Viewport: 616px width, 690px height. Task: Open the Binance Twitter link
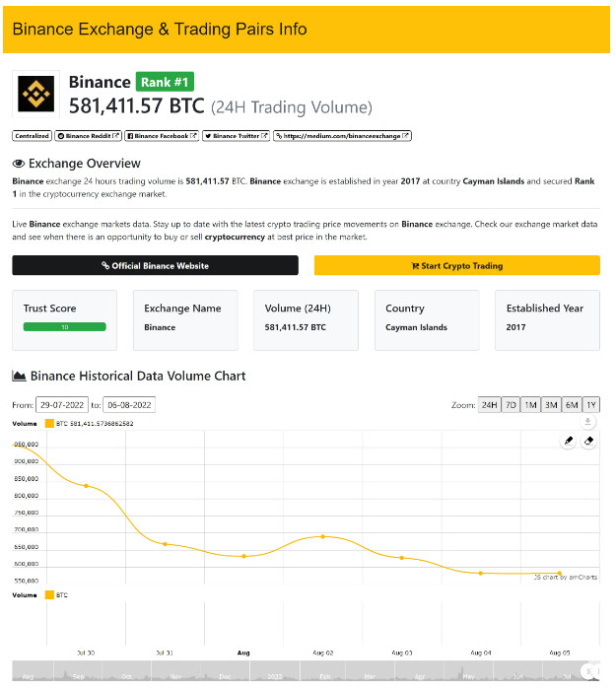[x=236, y=136]
